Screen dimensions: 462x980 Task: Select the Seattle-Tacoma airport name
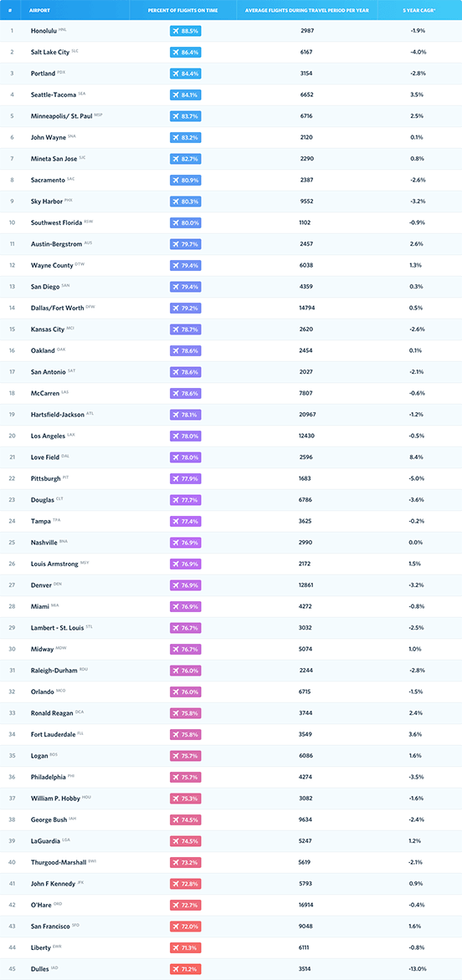(53, 95)
